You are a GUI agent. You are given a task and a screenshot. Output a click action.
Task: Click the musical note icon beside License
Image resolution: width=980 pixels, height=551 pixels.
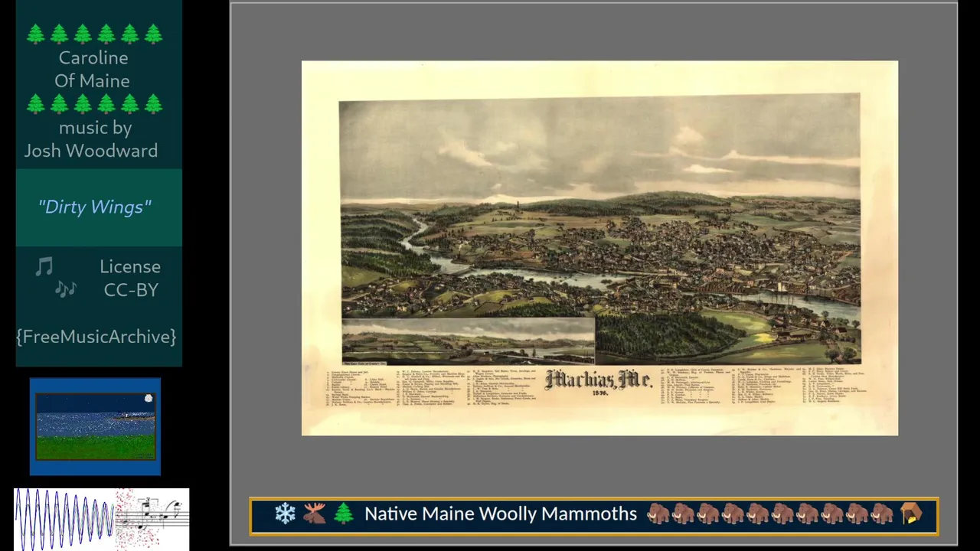[x=44, y=266]
